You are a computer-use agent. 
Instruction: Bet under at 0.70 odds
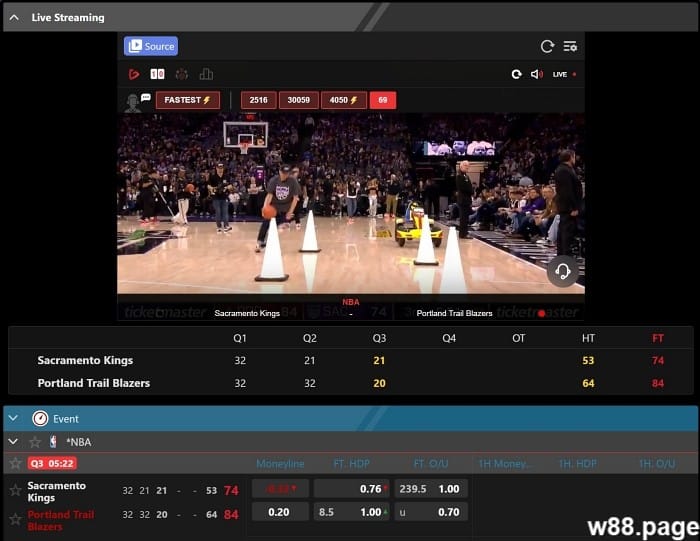click(x=431, y=512)
